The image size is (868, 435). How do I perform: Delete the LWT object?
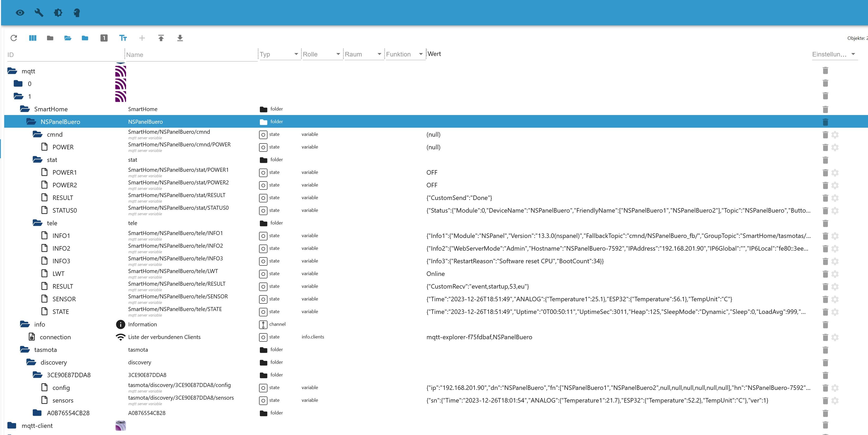(x=825, y=274)
